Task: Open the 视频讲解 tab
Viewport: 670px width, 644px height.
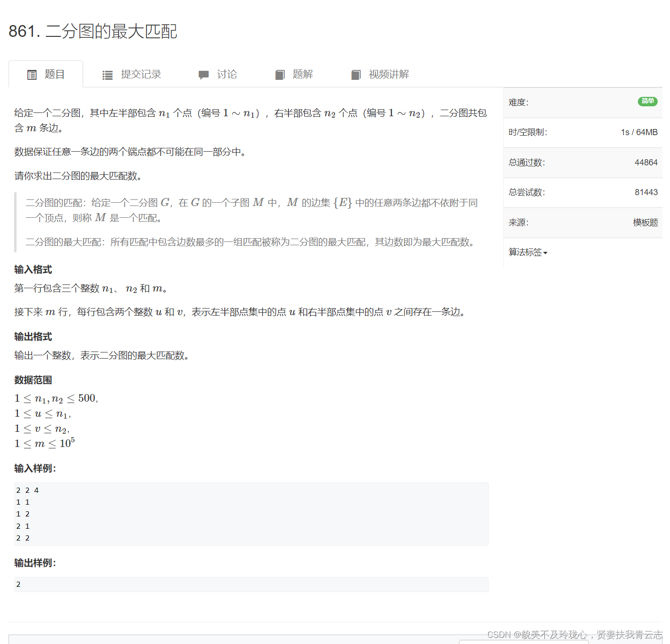Action: 380,74
